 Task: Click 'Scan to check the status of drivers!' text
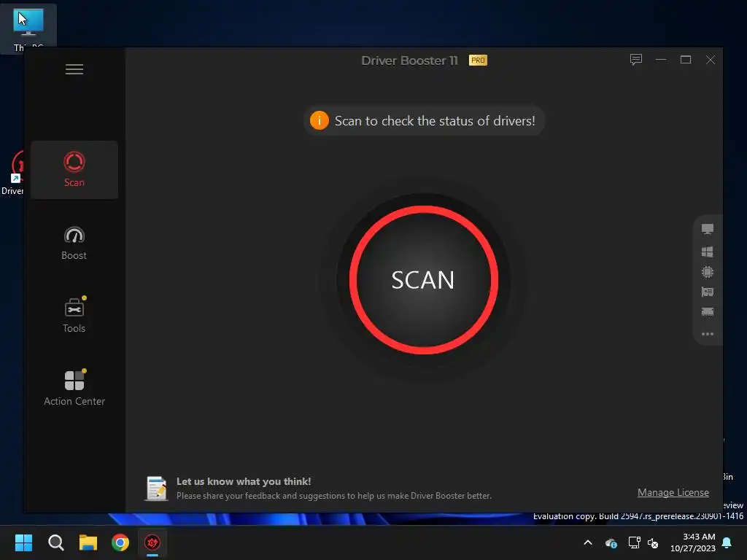[435, 121]
